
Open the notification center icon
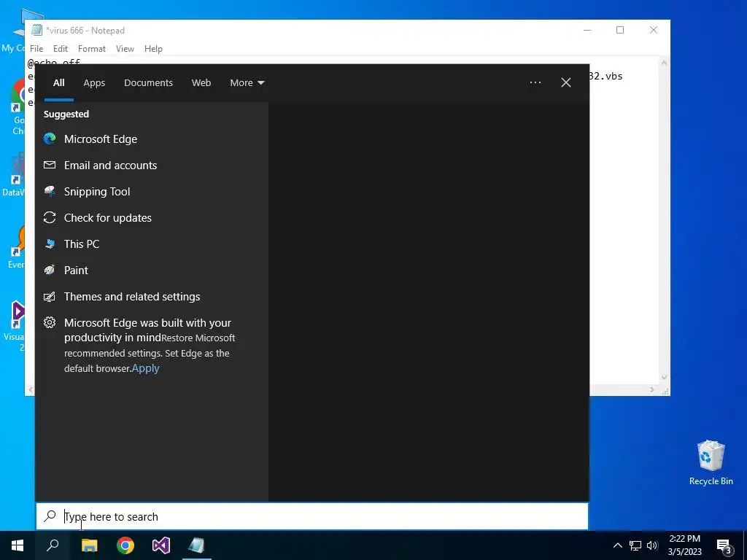[724, 546]
